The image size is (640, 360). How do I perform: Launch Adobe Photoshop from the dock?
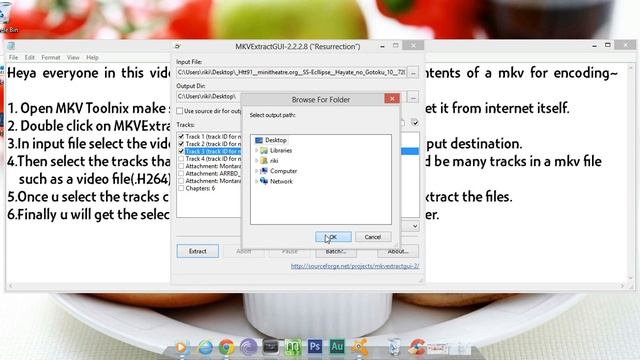tap(315, 347)
